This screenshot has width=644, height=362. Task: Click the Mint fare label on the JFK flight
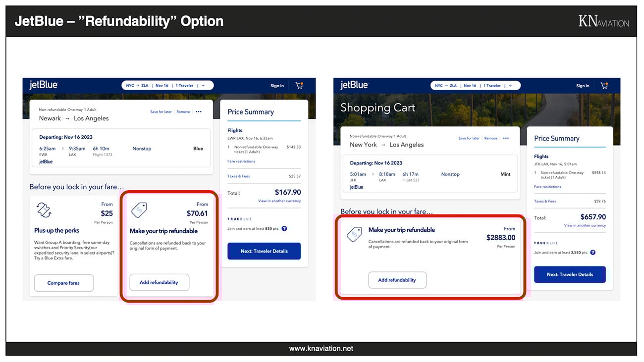505,174
